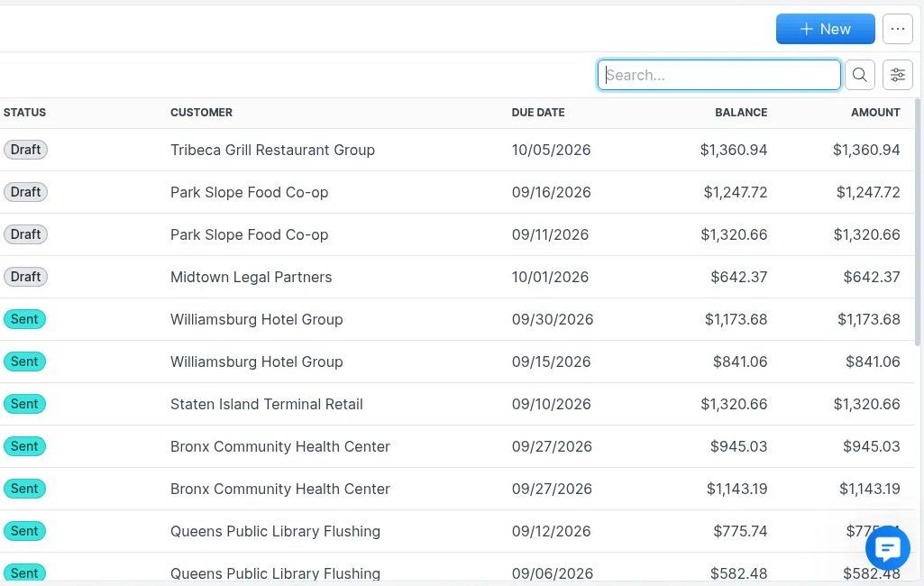Open the blue chat support bubble
Screen dimensions: 924x586
(x=887, y=547)
